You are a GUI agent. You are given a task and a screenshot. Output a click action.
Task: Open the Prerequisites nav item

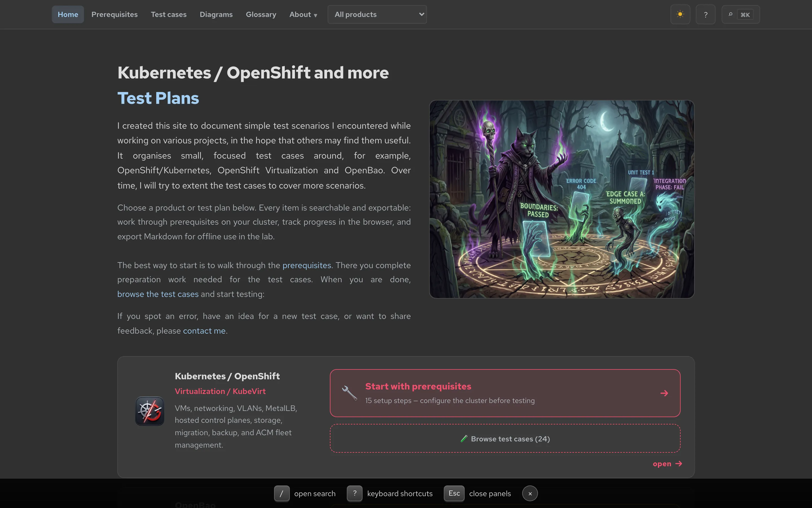point(114,14)
